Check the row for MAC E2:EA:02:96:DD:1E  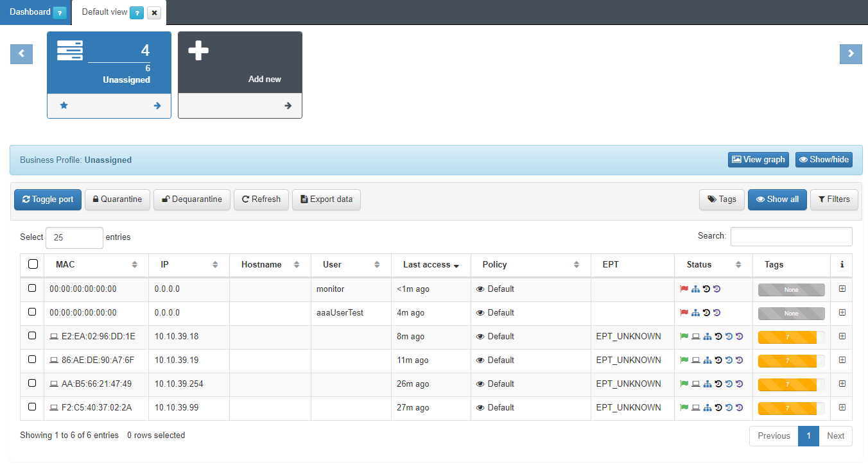pyautogui.click(x=33, y=337)
